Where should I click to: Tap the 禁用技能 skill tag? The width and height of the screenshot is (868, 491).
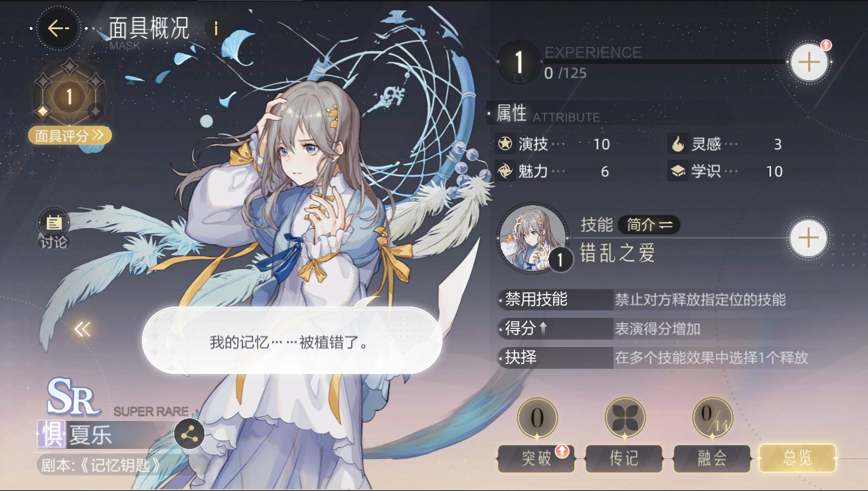click(556, 299)
